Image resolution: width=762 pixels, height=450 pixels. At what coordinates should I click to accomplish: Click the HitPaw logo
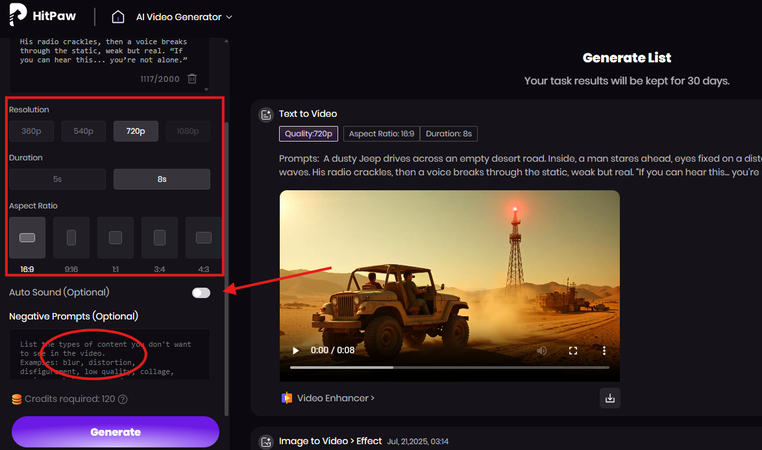pyautogui.click(x=43, y=16)
